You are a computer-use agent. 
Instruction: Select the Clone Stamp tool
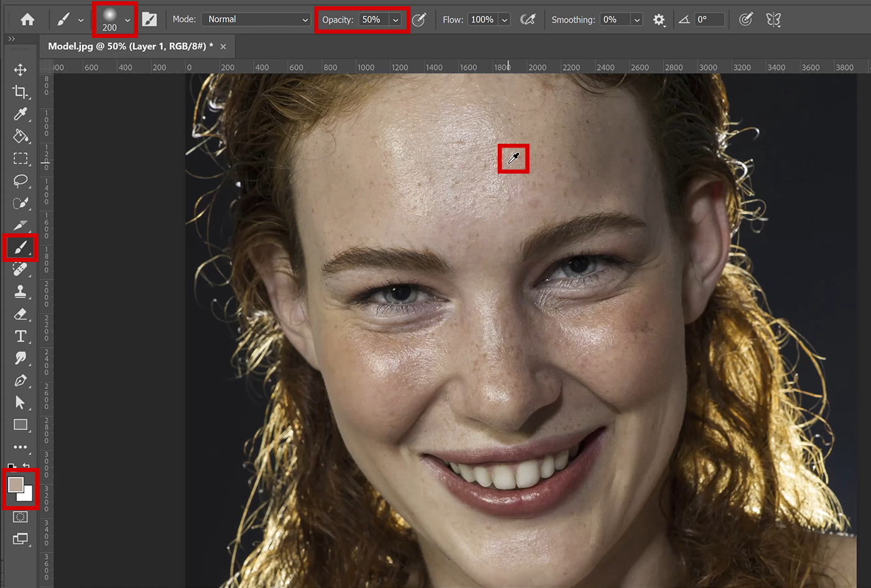click(21, 292)
